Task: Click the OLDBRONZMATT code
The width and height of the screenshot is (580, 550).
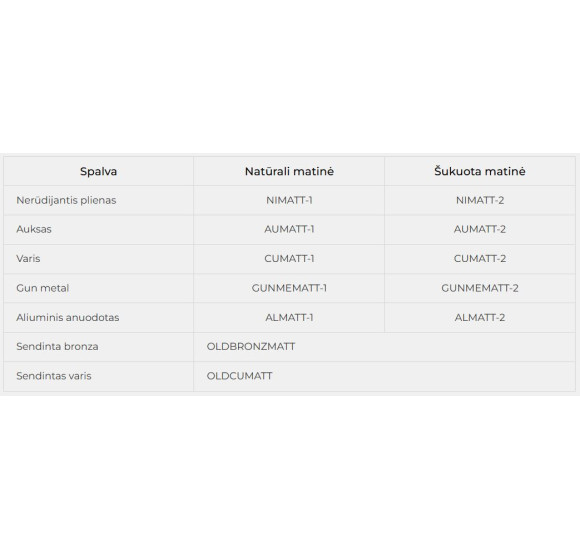Action: click(x=251, y=347)
